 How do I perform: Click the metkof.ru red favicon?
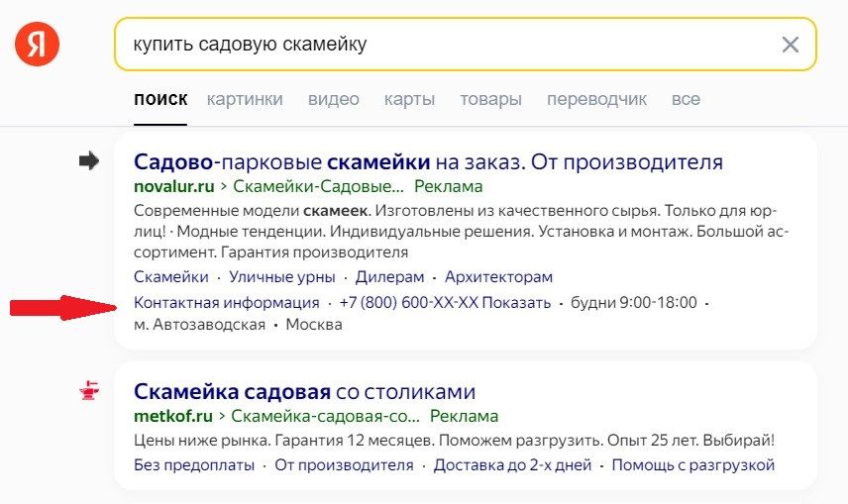pos(90,391)
